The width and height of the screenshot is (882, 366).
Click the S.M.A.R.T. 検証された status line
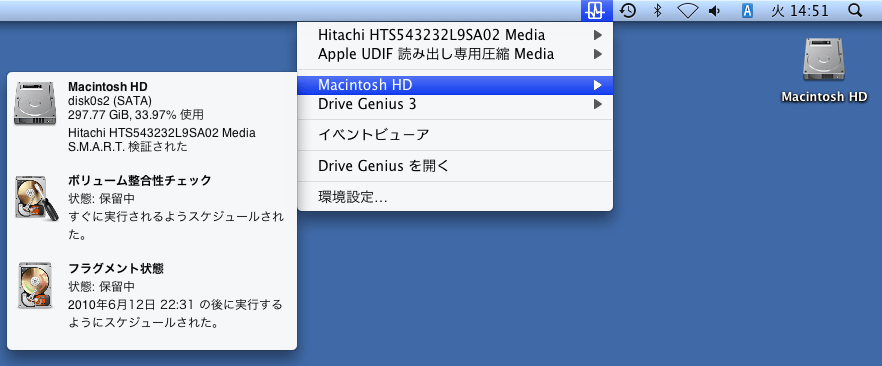pyautogui.click(x=128, y=147)
